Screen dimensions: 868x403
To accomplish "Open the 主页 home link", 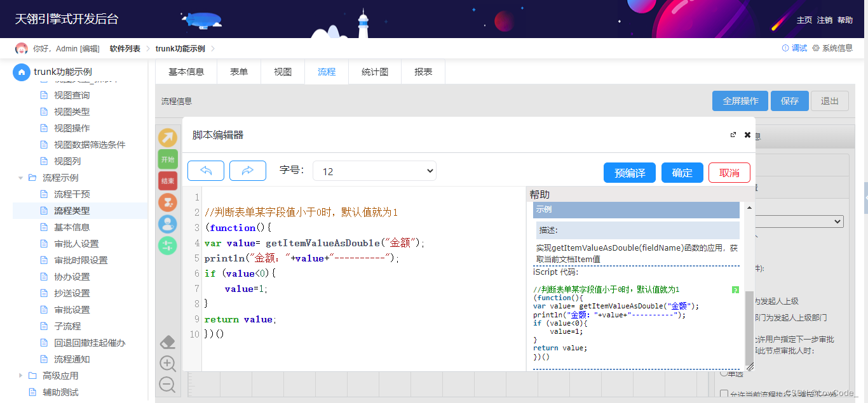I will pyautogui.click(x=804, y=20).
